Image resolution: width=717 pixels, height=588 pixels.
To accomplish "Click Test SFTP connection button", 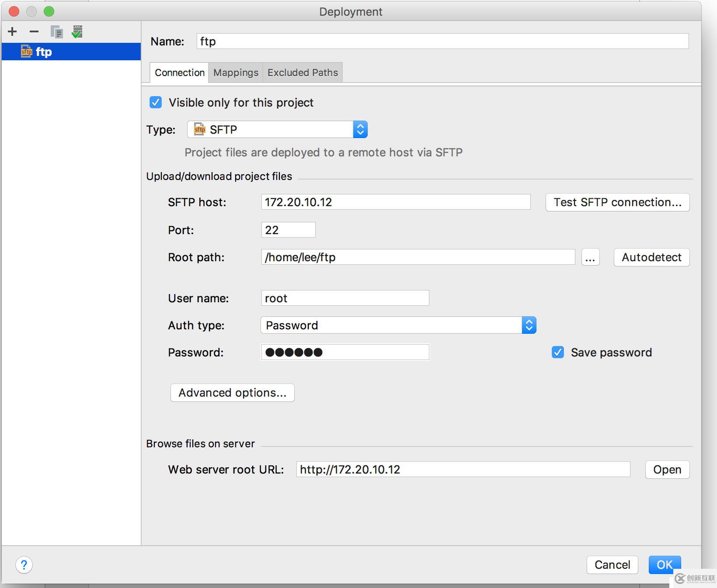I will coord(617,202).
